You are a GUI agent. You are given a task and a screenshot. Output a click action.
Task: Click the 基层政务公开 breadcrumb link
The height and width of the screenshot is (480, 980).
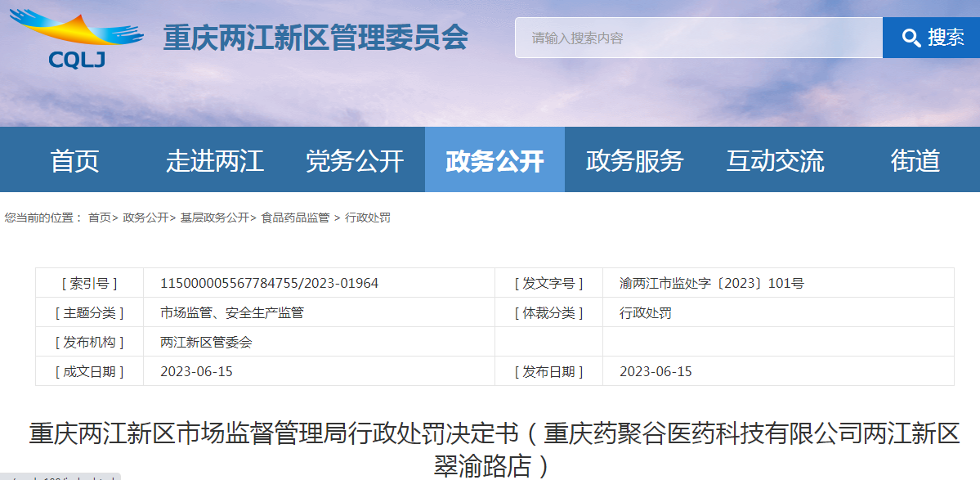pos(215,217)
